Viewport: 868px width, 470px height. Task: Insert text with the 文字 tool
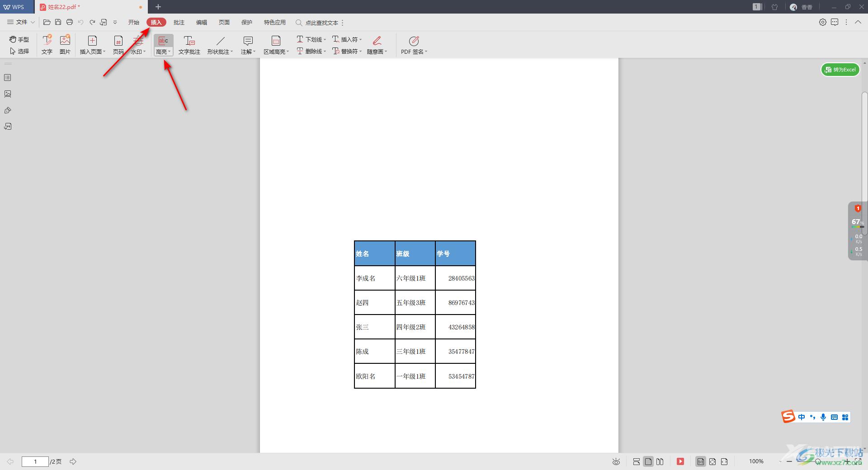47,45
